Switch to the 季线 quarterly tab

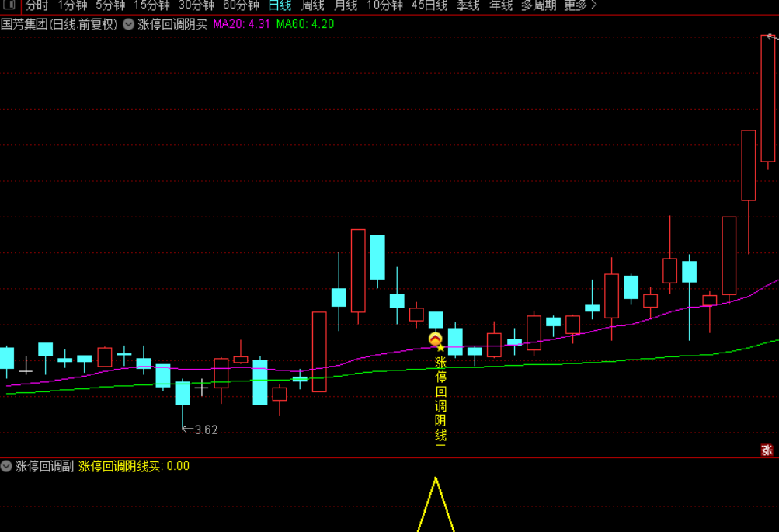[x=468, y=6]
